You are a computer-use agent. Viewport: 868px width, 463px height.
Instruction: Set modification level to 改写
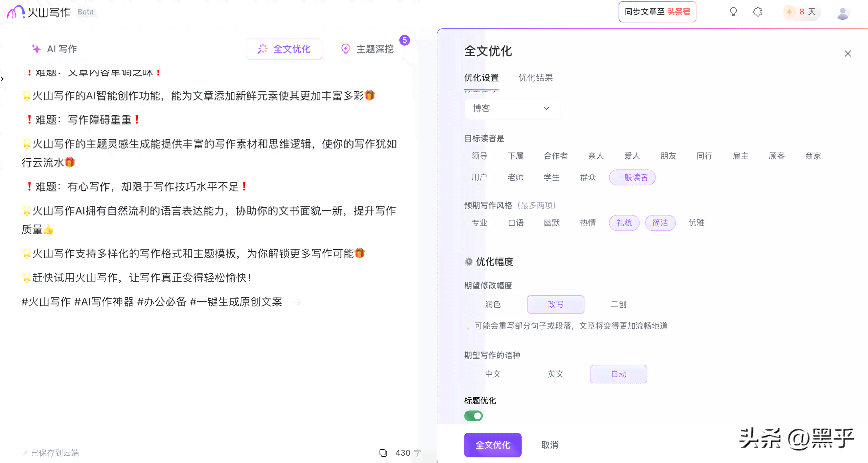point(555,304)
